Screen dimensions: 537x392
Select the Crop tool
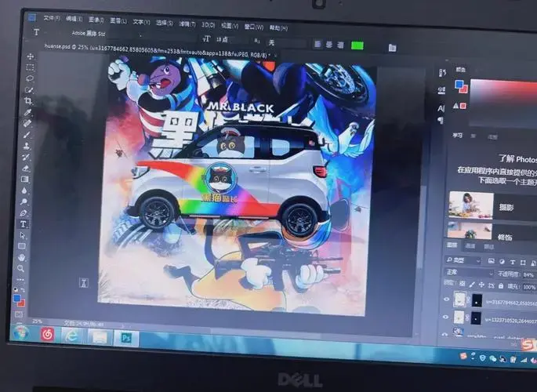coord(28,101)
